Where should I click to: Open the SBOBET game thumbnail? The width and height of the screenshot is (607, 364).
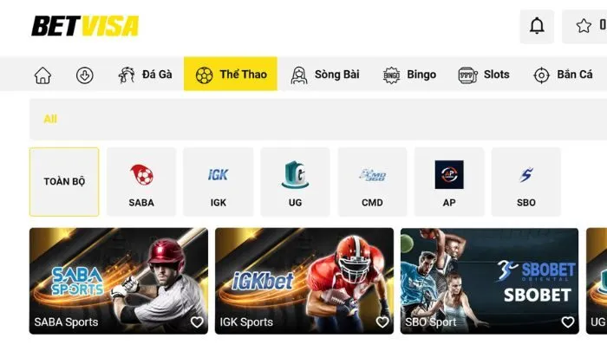tap(490, 281)
